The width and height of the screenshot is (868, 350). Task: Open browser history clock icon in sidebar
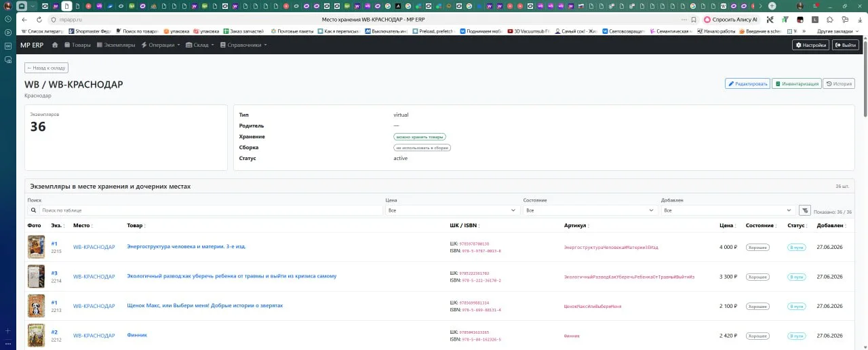click(8, 18)
